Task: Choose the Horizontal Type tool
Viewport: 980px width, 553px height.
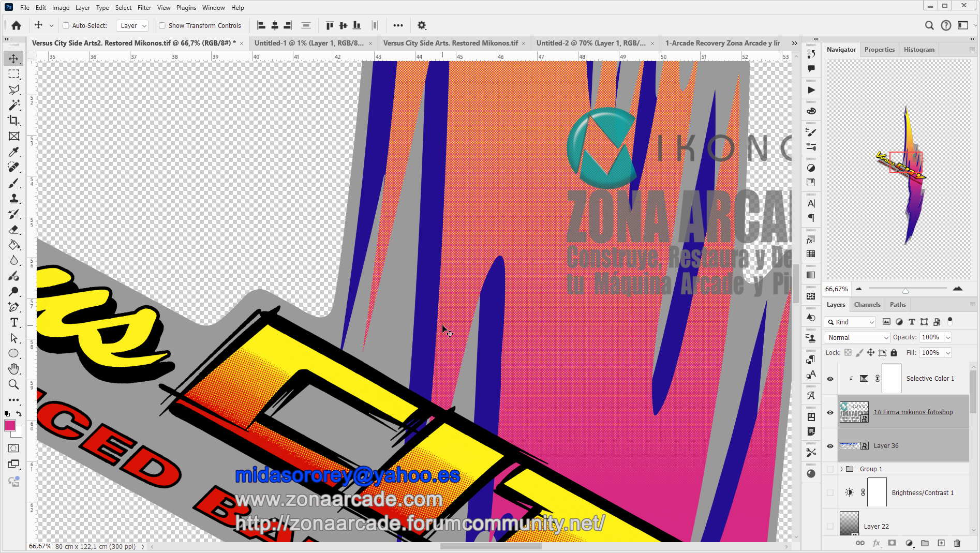Action: [x=14, y=323]
